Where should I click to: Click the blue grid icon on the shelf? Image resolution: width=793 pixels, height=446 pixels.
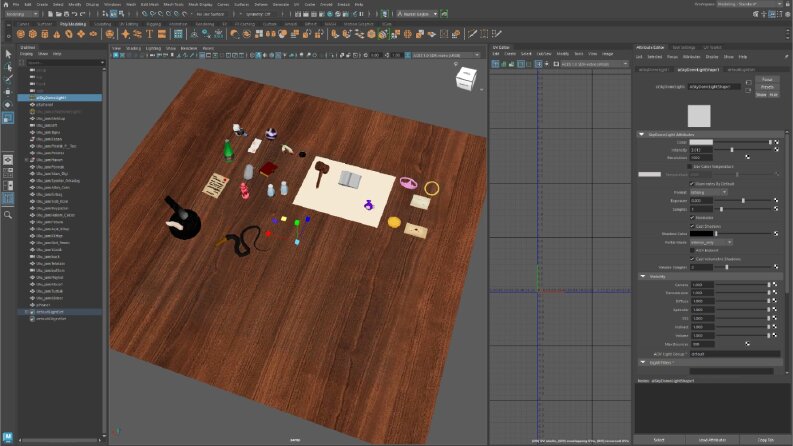[178, 34]
